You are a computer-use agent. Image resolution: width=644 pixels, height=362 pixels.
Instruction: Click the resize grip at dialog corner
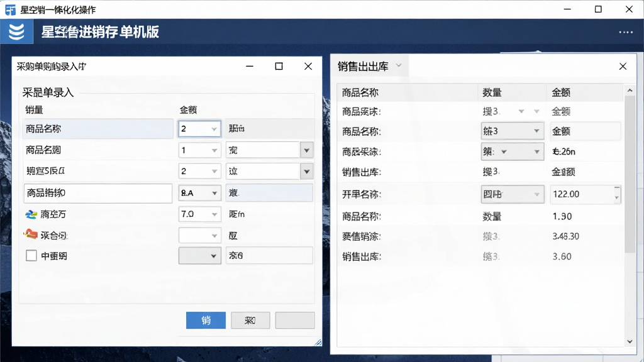(x=318, y=343)
